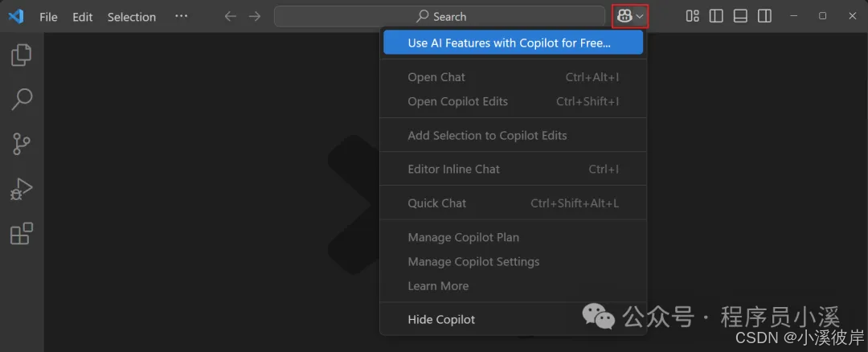Toggle the primary side bar
Viewport: 868px width, 352px height.
(x=716, y=16)
